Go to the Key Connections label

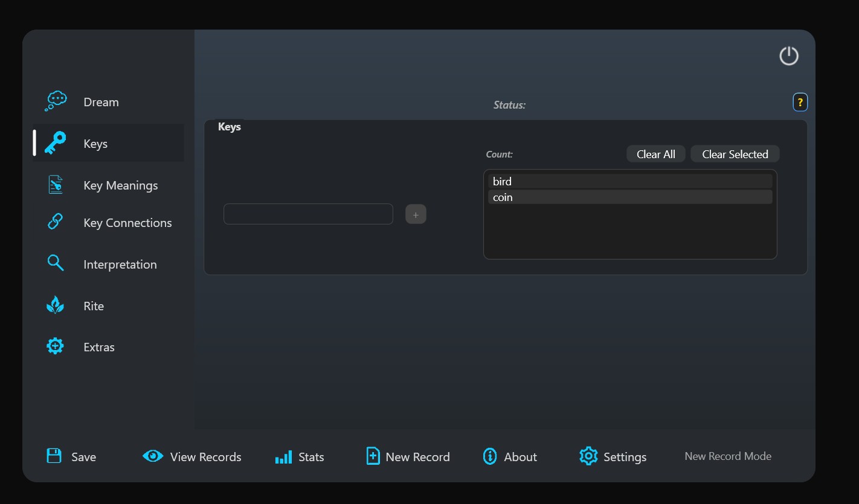tap(127, 223)
